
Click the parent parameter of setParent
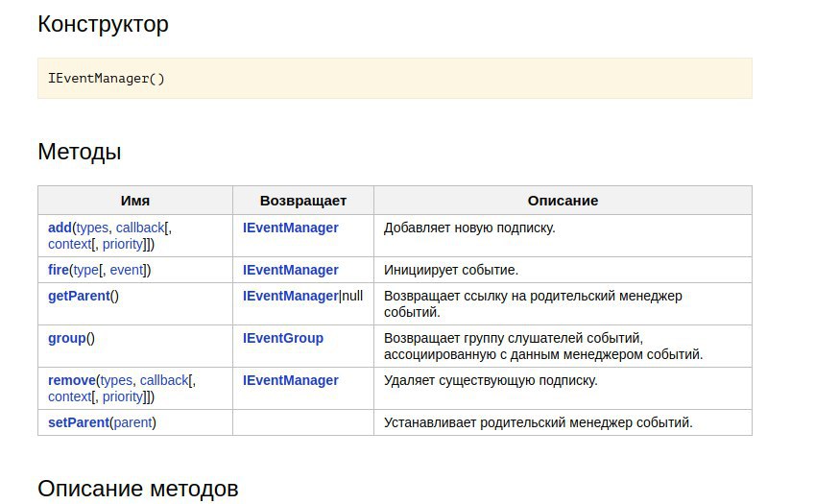[132, 423]
